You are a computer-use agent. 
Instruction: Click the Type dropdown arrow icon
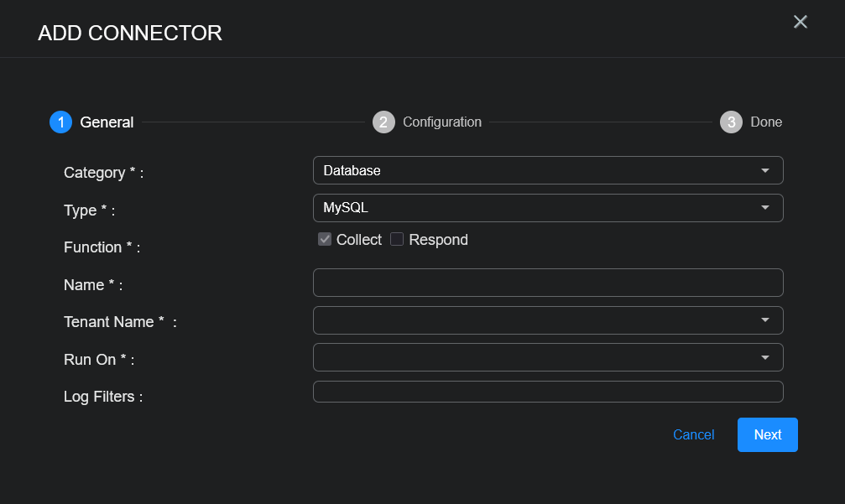tap(764, 208)
